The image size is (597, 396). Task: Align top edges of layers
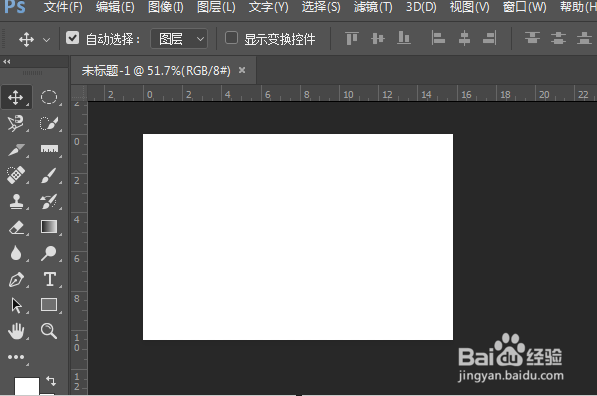click(x=352, y=38)
